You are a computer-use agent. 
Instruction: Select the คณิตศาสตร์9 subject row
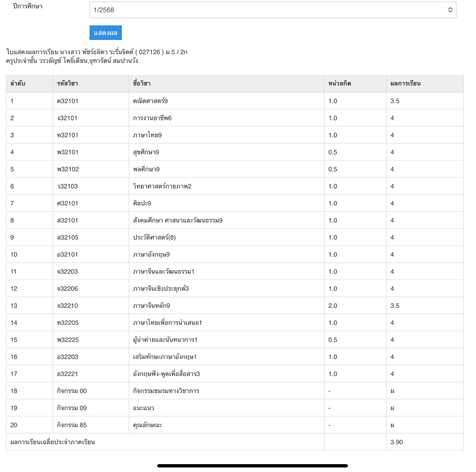[x=150, y=101]
